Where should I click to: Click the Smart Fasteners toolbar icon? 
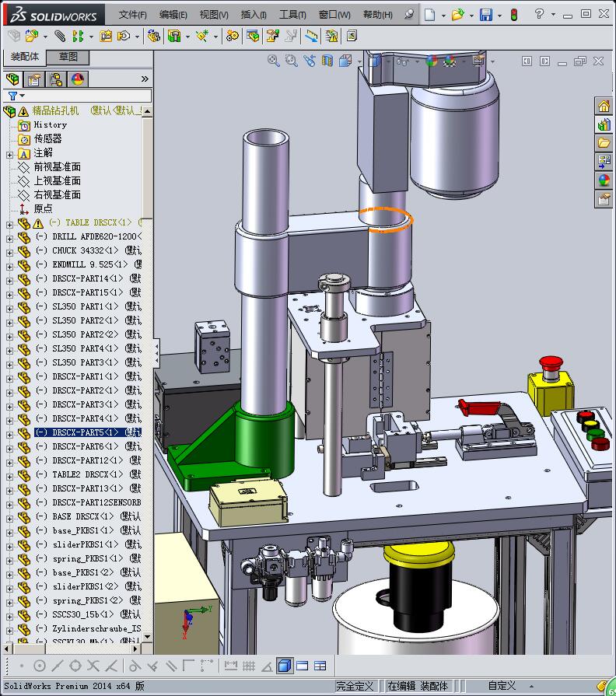(x=106, y=36)
